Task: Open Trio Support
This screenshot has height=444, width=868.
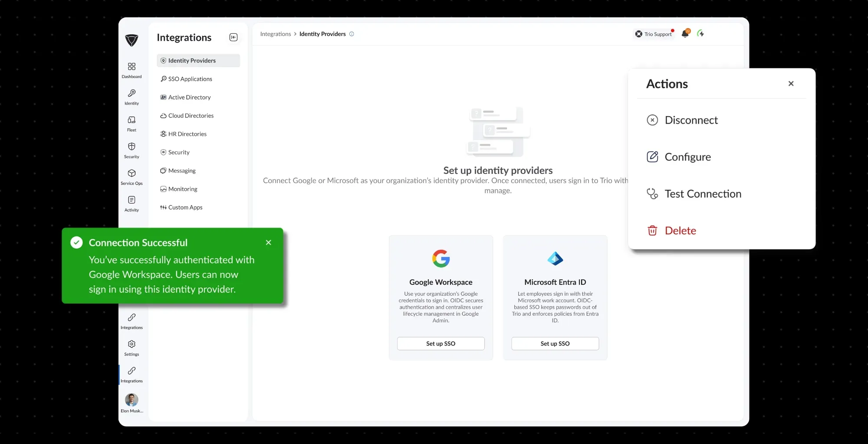Action: [x=654, y=34]
